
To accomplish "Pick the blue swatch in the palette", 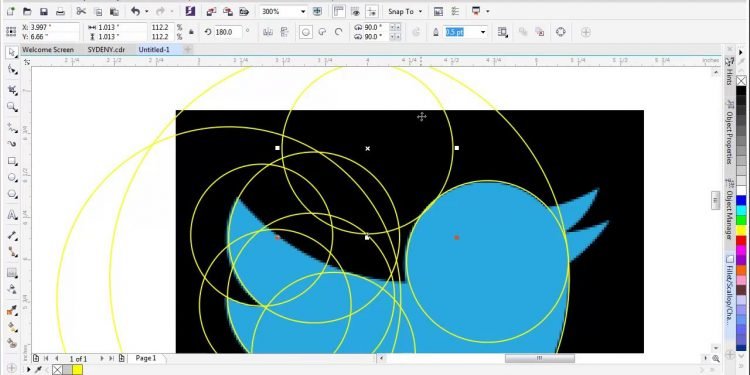I will click(x=741, y=200).
